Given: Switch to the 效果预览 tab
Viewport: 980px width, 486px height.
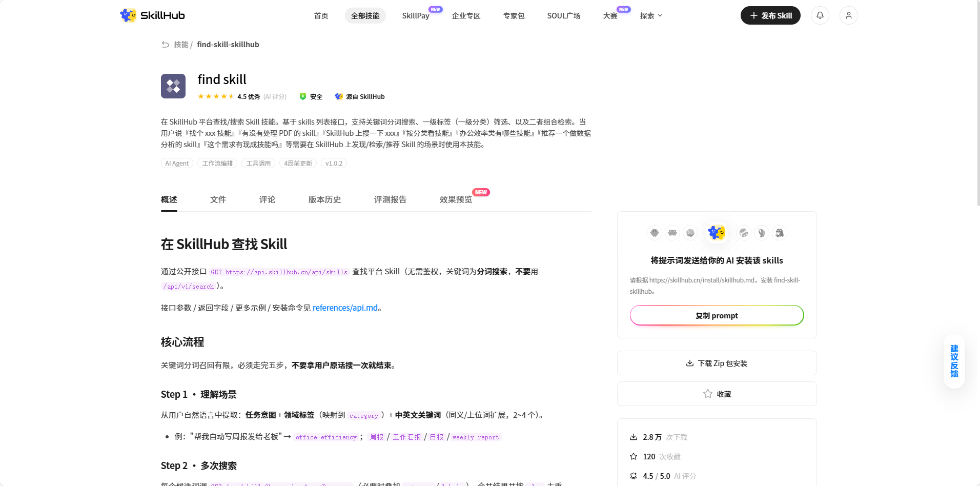Looking at the screenshot, I should point(456,199).
